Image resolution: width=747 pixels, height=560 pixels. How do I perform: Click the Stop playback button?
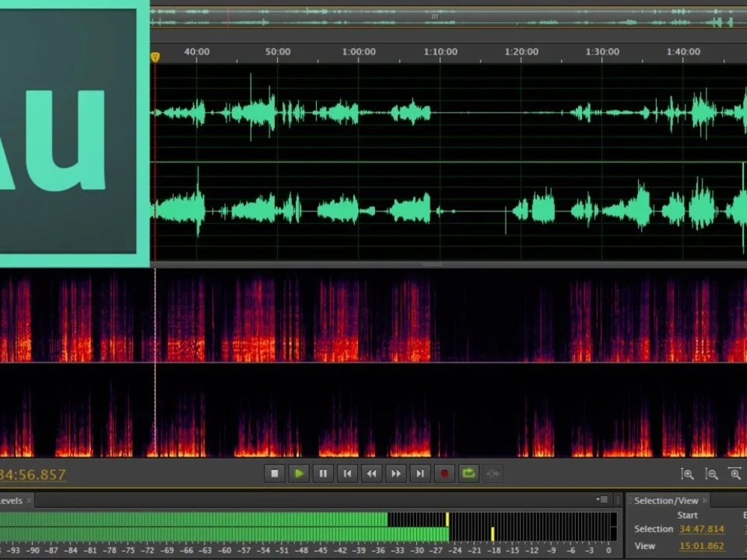click(274, 473)
